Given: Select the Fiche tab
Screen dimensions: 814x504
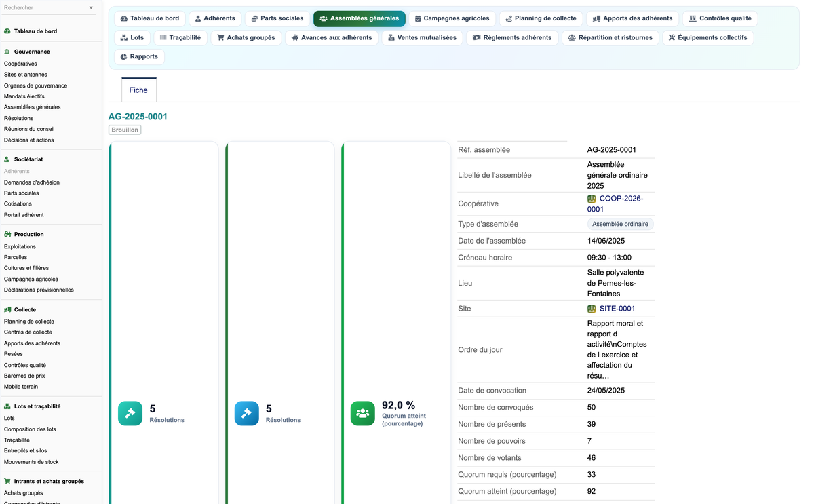Looking at the screenshot, I should point(138,90).
